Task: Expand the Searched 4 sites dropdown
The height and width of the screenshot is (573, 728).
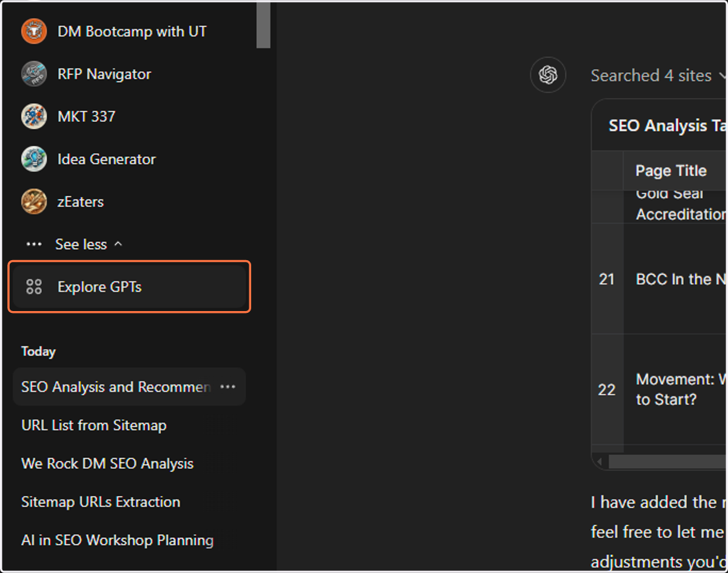Action: point(658,75)
